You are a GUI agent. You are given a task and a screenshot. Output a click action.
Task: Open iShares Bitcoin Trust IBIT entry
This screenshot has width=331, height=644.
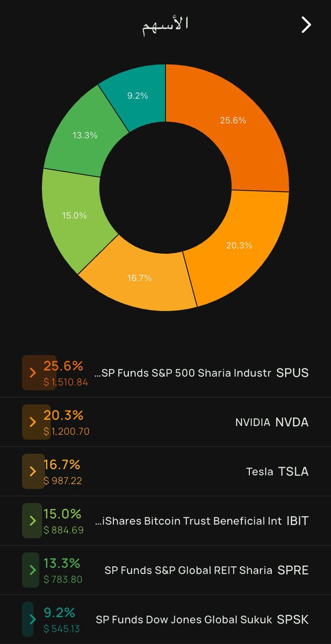pos(205,521)
